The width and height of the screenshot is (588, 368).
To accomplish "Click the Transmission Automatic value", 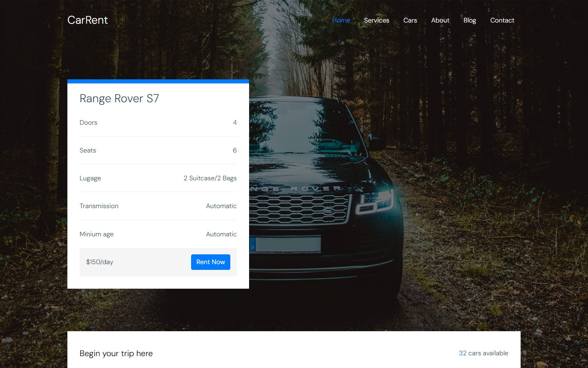I will pyautogui.click(x=221, y=206).
